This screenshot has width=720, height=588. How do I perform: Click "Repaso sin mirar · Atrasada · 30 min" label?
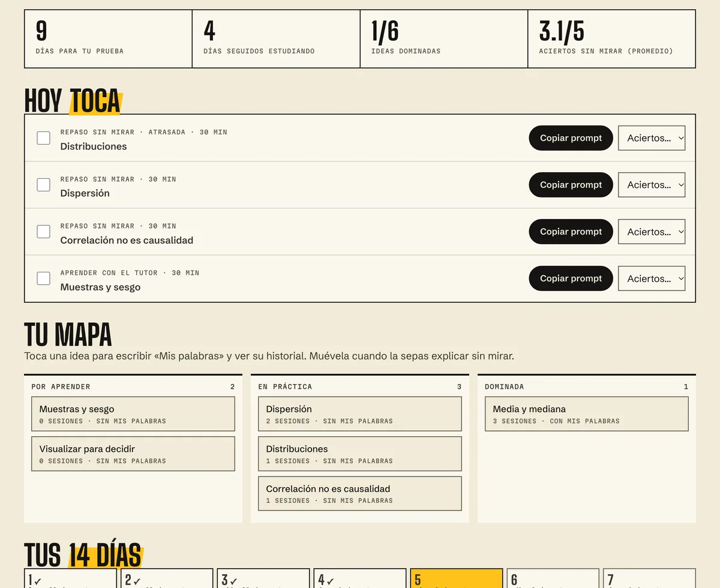[143, 132]
